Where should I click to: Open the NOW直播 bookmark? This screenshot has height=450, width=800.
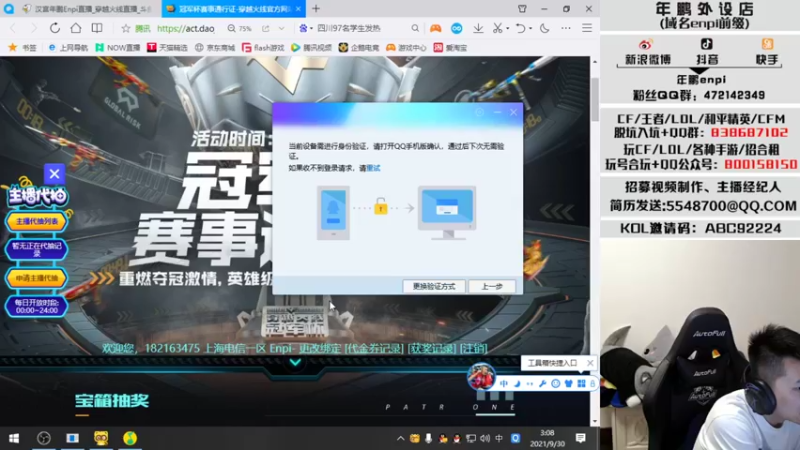point(118,47)
